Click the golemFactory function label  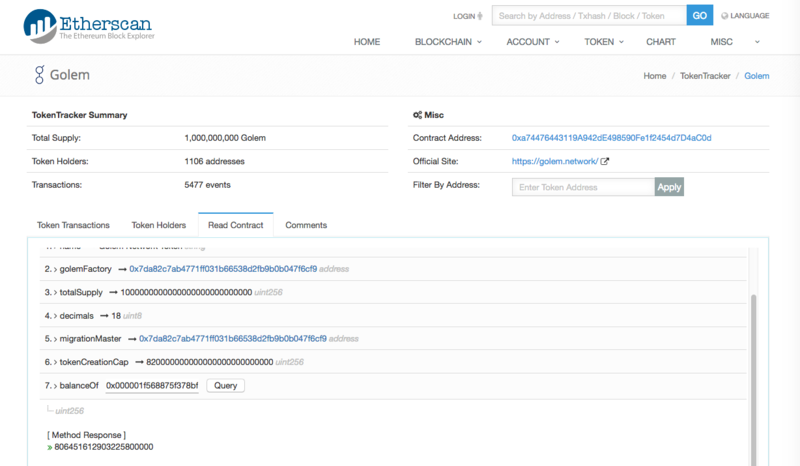[x=85, y=269]
